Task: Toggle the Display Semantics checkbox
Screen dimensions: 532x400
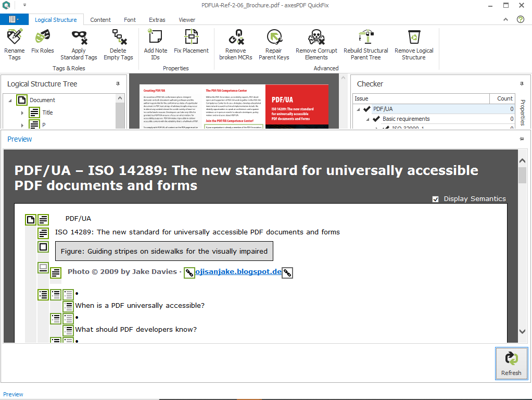Action: coord(436,199)
